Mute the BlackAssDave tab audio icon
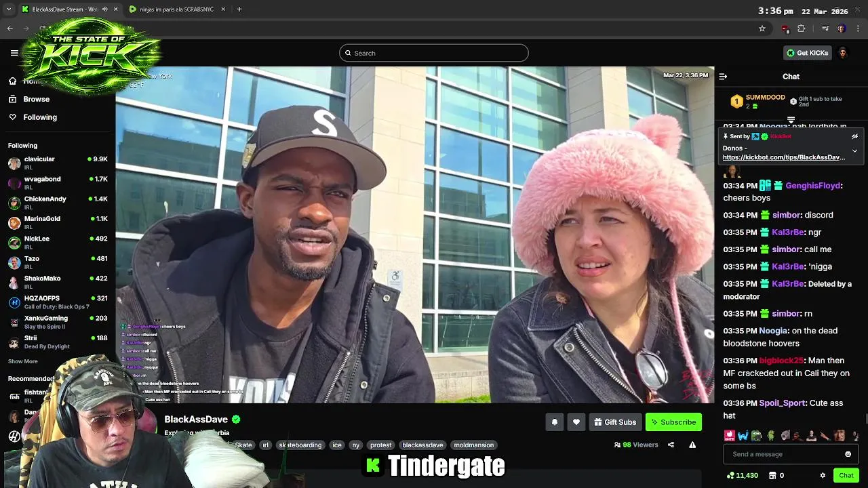This screenshot has width=868, height=488. [x=104, y=9]
